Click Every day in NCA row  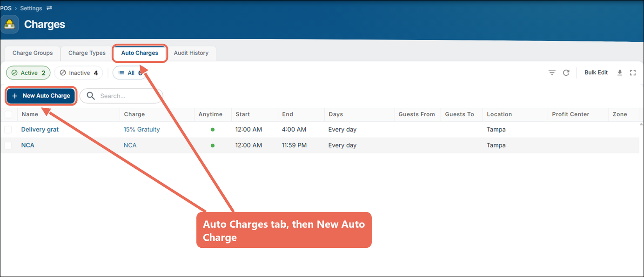[x=342, y=145]
